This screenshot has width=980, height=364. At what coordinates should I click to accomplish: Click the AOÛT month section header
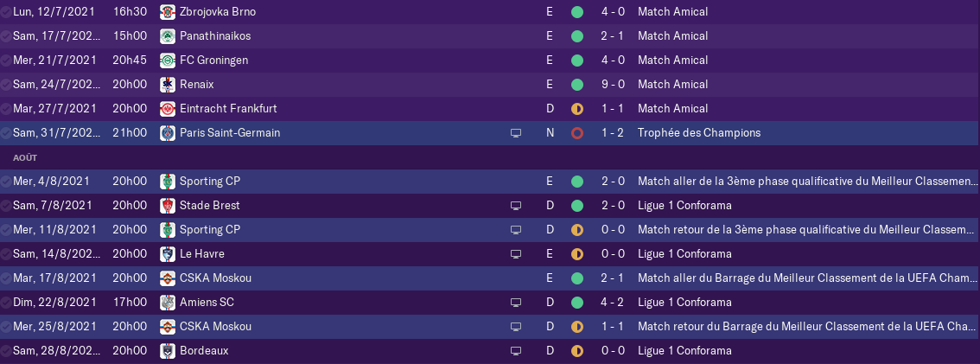coord(25,157)
